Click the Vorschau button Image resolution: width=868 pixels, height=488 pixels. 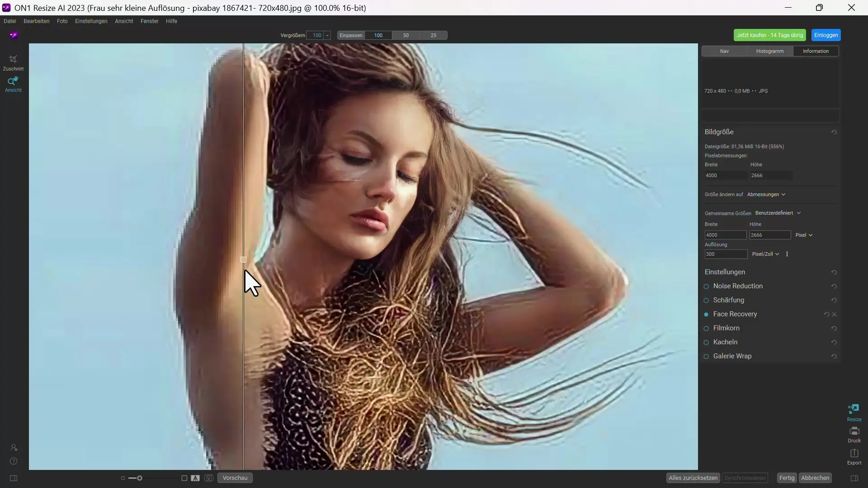236,477
